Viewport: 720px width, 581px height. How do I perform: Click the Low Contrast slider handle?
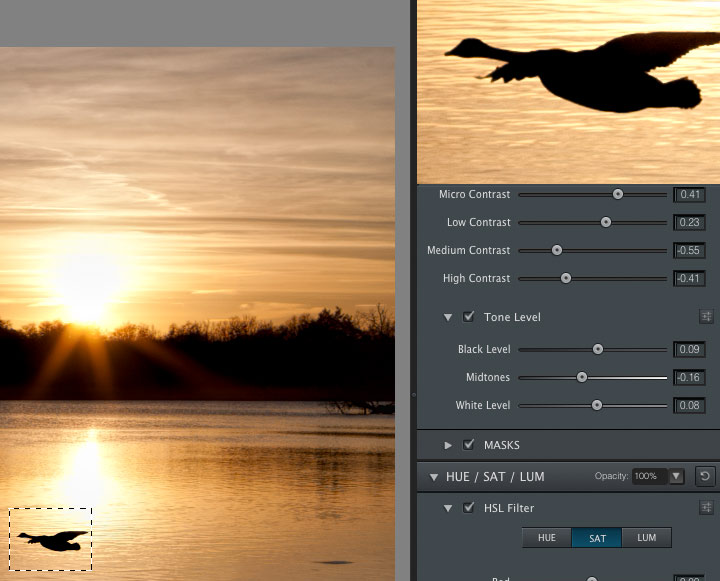606,222
